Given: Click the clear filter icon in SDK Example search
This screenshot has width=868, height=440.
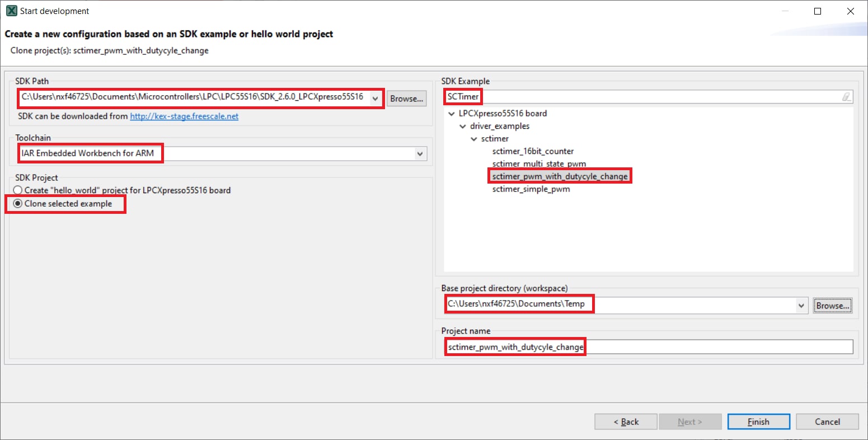Looking at the screenshot, I should (x=846, y=97).
